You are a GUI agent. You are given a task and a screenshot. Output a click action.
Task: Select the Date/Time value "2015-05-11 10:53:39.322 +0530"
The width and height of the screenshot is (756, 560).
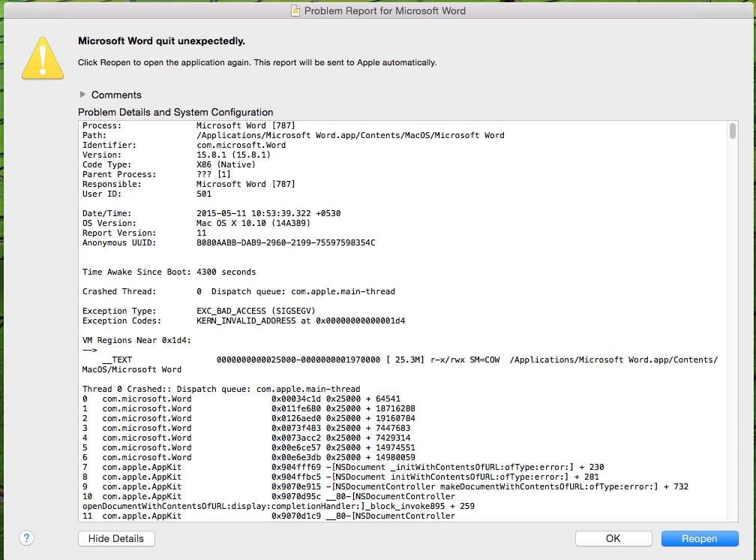coord(268,213)
